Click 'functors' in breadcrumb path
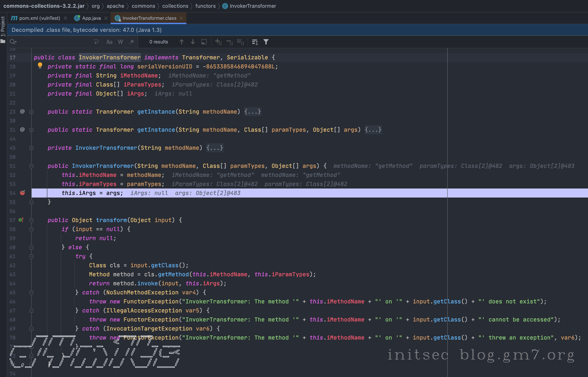588x377 pixels. pos(205,6)
